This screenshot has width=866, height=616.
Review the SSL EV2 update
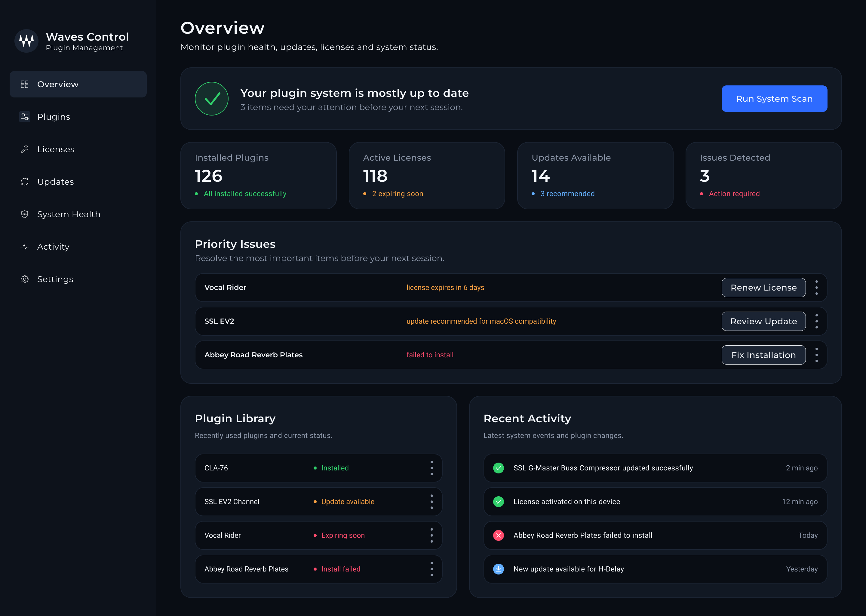763,321
